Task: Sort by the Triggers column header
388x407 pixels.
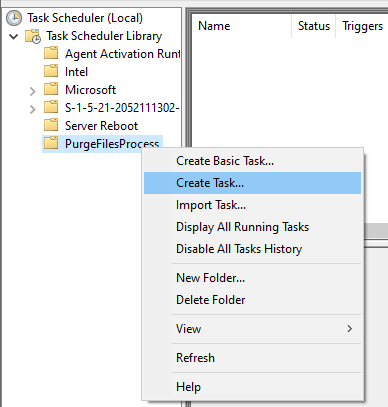Action: click(362, 26)
